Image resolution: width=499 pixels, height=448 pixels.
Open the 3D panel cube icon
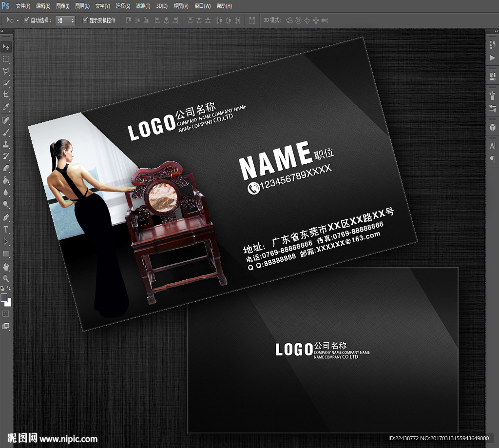click(492, 128)
